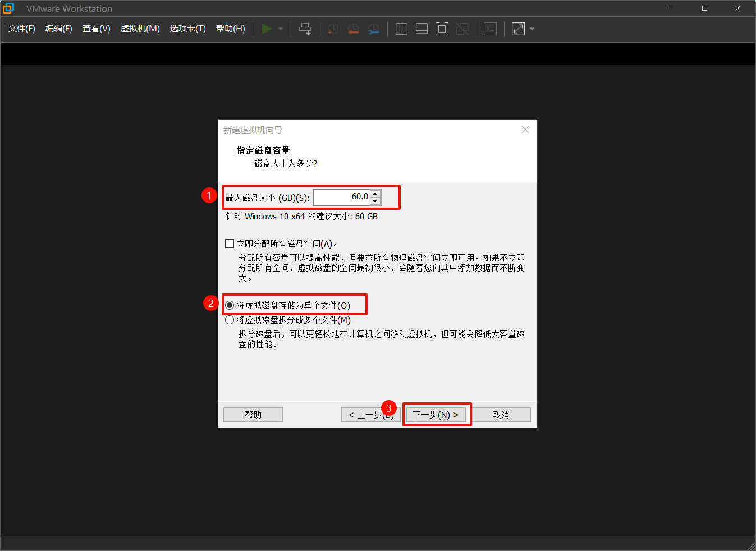Click the Unity mode icon
756x551 pixels.
pyautogui.click(x=462, y=29)
